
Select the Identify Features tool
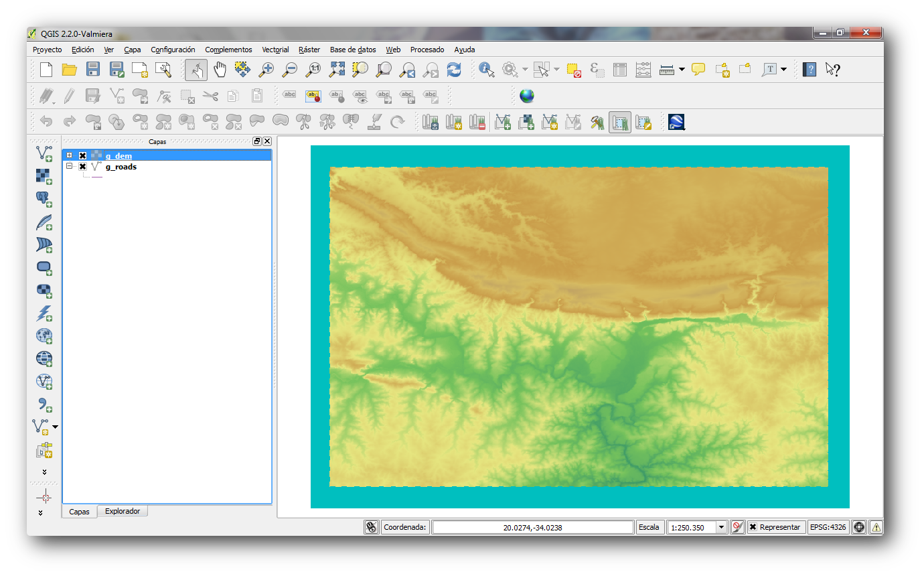[487, 69]
